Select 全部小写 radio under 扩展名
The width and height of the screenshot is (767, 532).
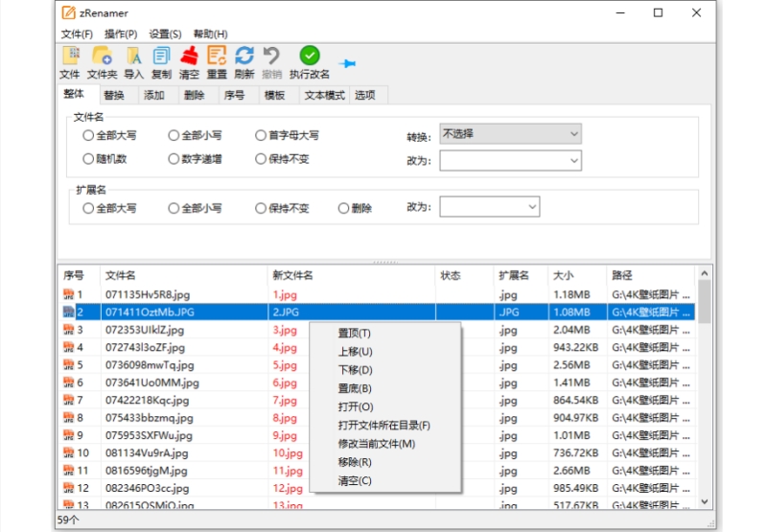174,208
